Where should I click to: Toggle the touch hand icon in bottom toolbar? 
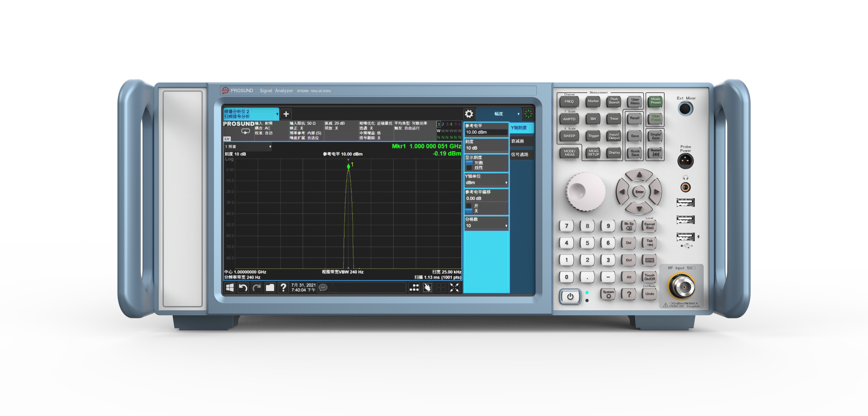pyautogui.click(x=427, y=288)
